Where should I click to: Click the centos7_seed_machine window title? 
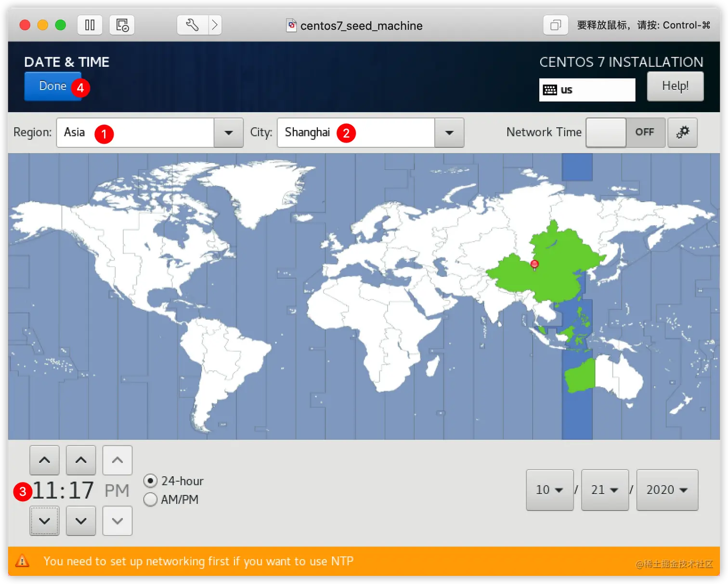pos(362,26)
